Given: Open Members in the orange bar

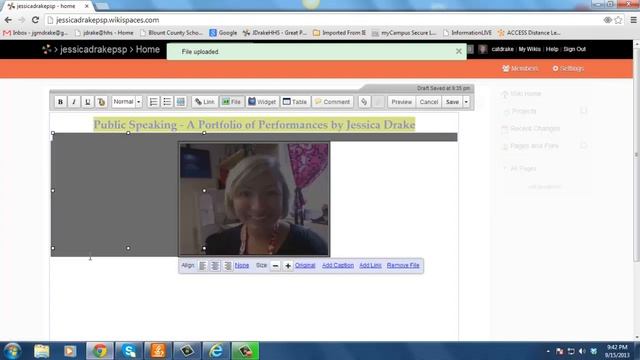Looking at the screenshot, I should 520,68.
